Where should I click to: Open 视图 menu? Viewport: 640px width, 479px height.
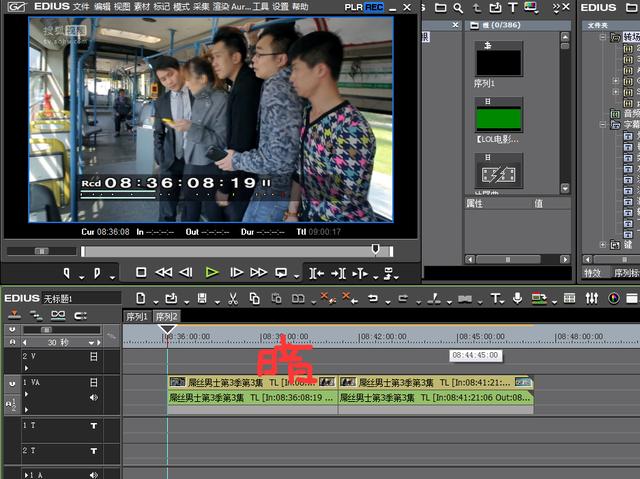[122, 7]
